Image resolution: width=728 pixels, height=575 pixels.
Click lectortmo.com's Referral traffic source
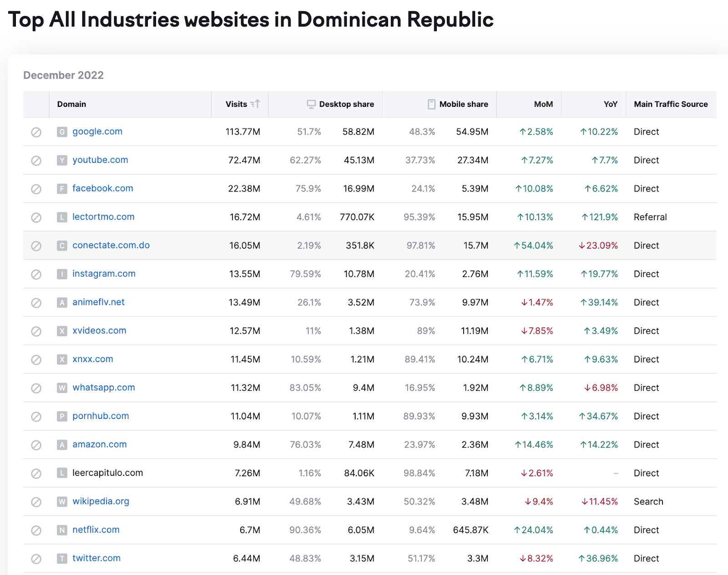pos(650,217)
